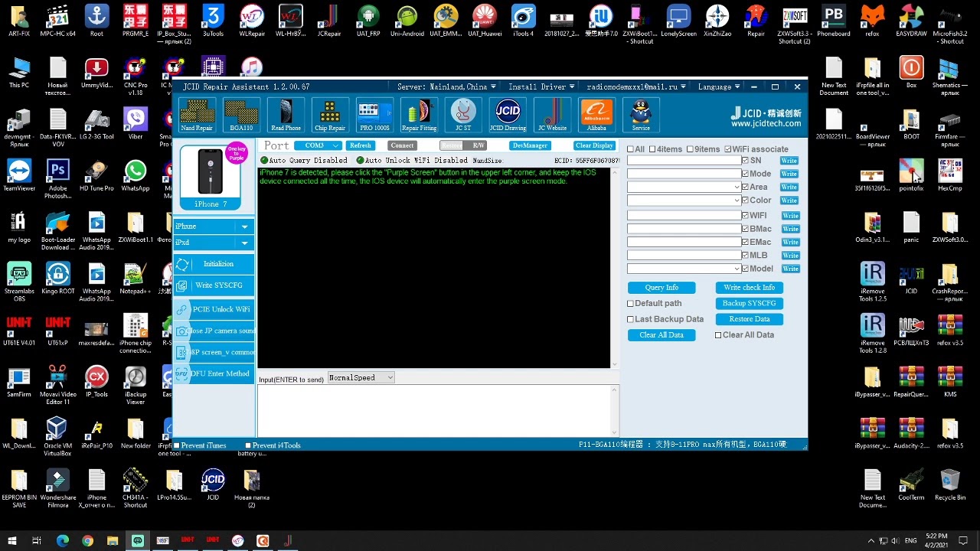Click Write button for the SN row

(789, 161)
